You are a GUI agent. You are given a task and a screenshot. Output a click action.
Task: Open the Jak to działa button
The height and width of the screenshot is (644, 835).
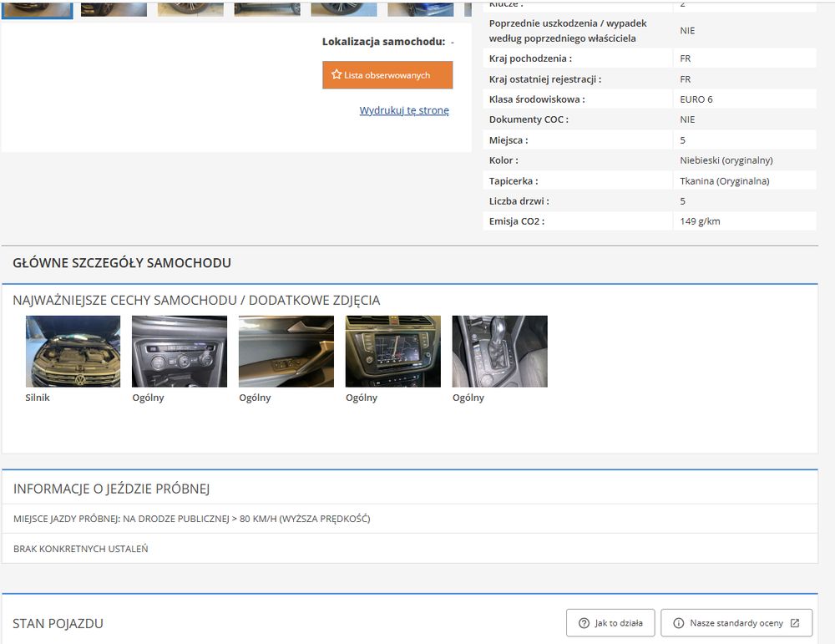[x=610, y=622]
